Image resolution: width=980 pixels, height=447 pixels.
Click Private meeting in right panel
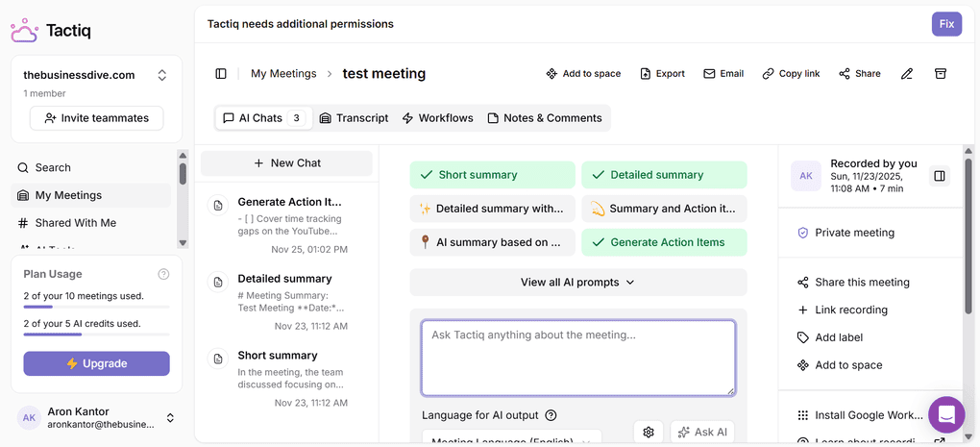pos(846,233)
